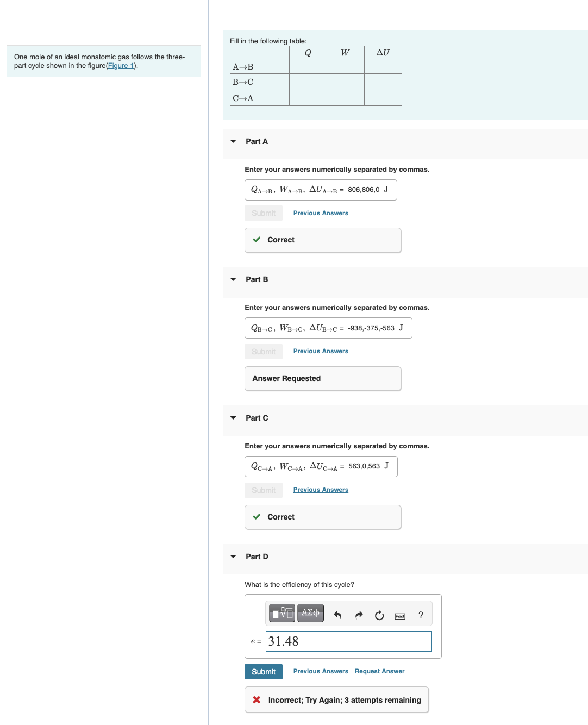Click the efficiency e value input field
This screenshot has width=588, height=725.
(x=348, y=641)
